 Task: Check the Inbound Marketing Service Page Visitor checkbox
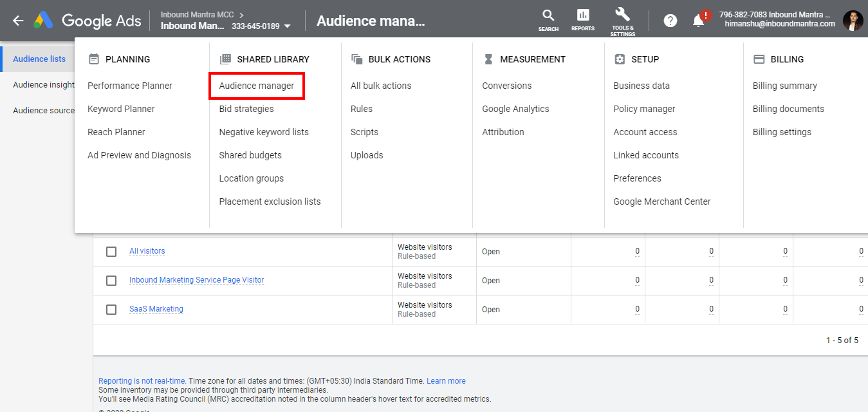point(111,281)
